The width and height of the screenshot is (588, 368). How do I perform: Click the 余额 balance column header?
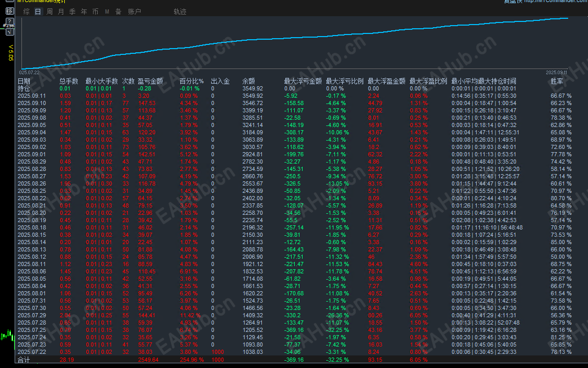(x=249, y=81)
